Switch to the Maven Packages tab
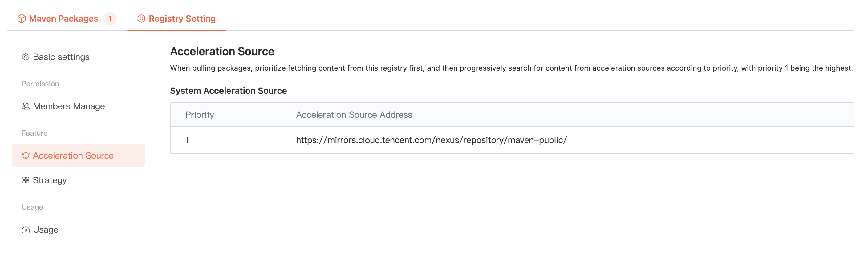This screenshot has height=272, width=868. pyautogui.click(x=63, y=19)
